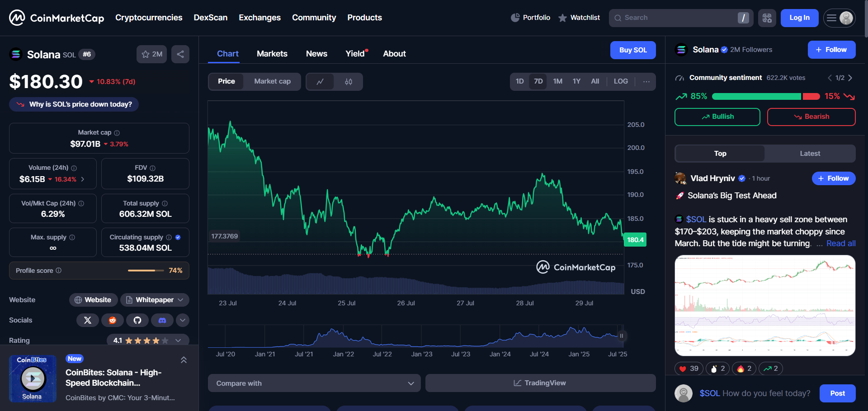The image size is (868, 411).
Task: Open the News tab
Action: coord(316,54)
